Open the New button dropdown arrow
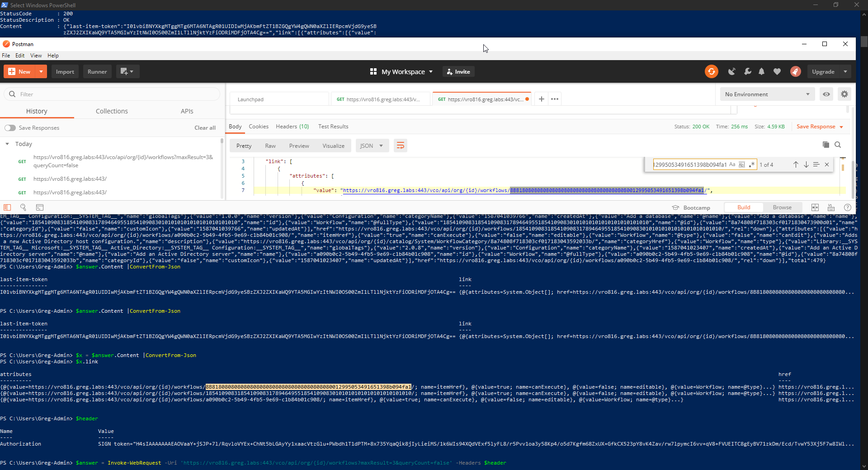Image resolution: width=868 pixels, height=470 pixels. click(41, 71)
